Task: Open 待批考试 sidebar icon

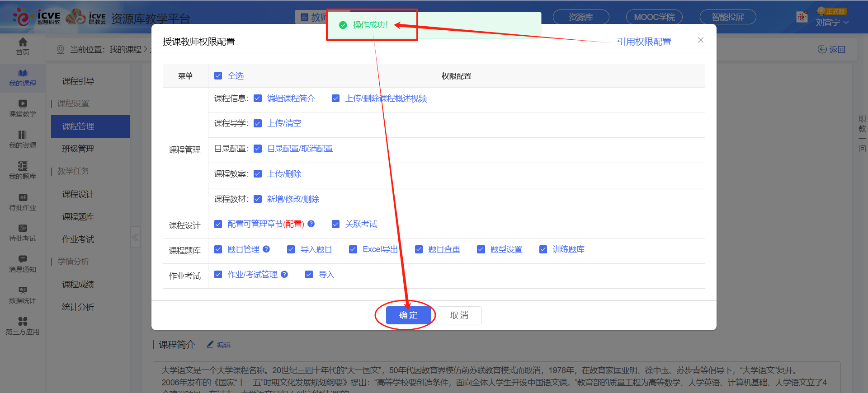Action: tap(23, 228)
